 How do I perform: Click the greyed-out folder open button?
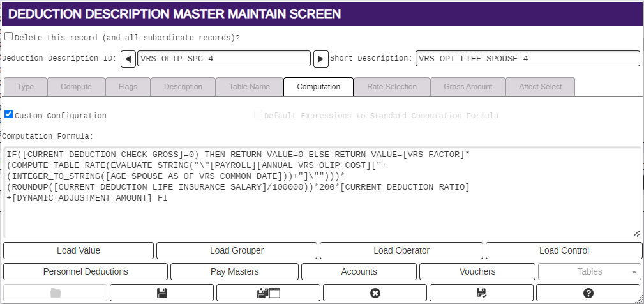click(x=56, y=293)
